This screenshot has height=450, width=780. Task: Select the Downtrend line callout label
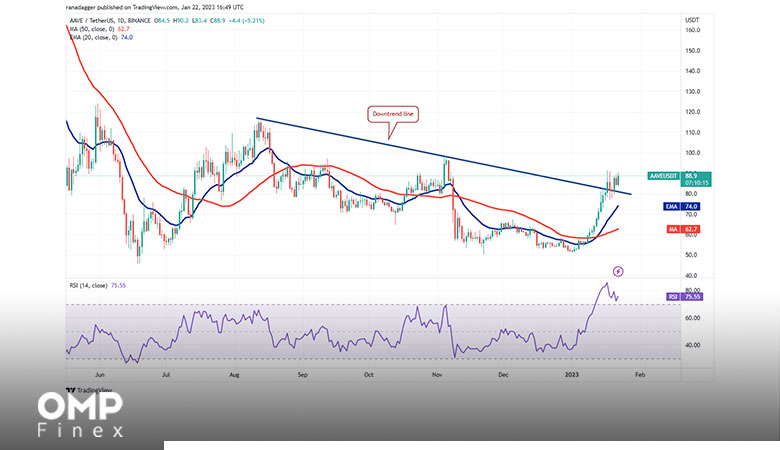pos(393,114)
